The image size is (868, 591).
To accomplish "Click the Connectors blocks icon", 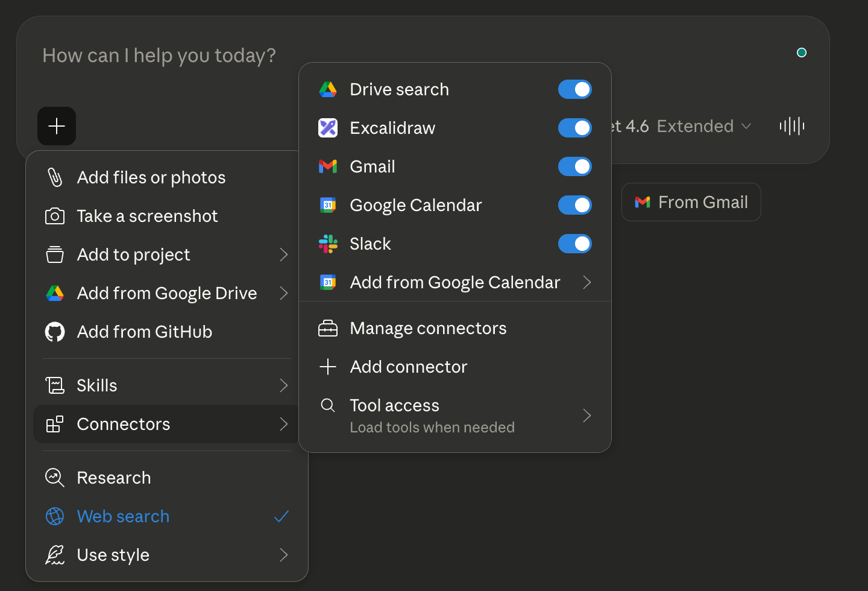I will [55, 424].
